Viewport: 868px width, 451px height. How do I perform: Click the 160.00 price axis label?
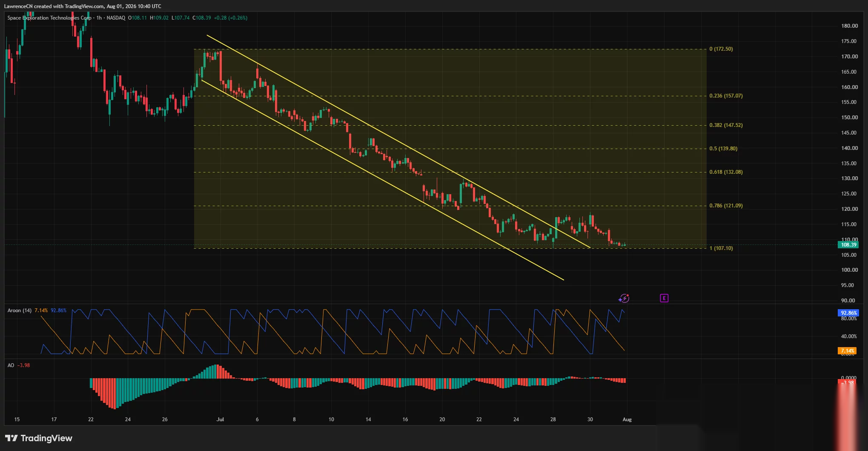[x=849, y=87]
